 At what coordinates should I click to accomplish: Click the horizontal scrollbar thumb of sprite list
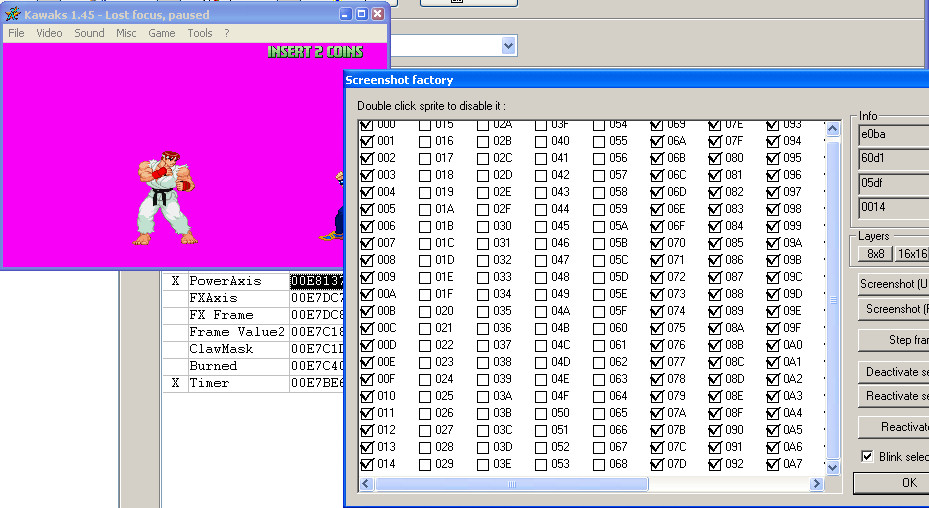[511, 484]
